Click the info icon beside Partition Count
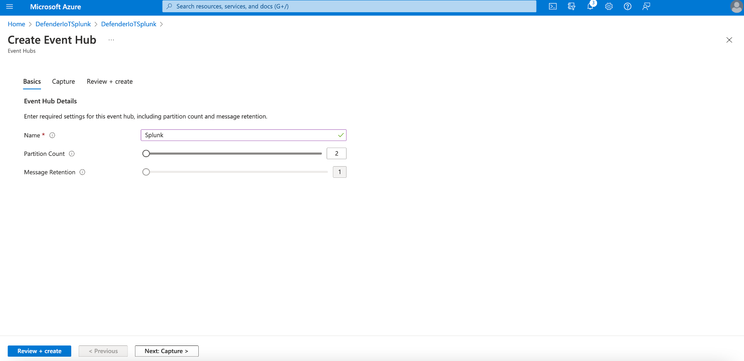 [x=72, y=154]
